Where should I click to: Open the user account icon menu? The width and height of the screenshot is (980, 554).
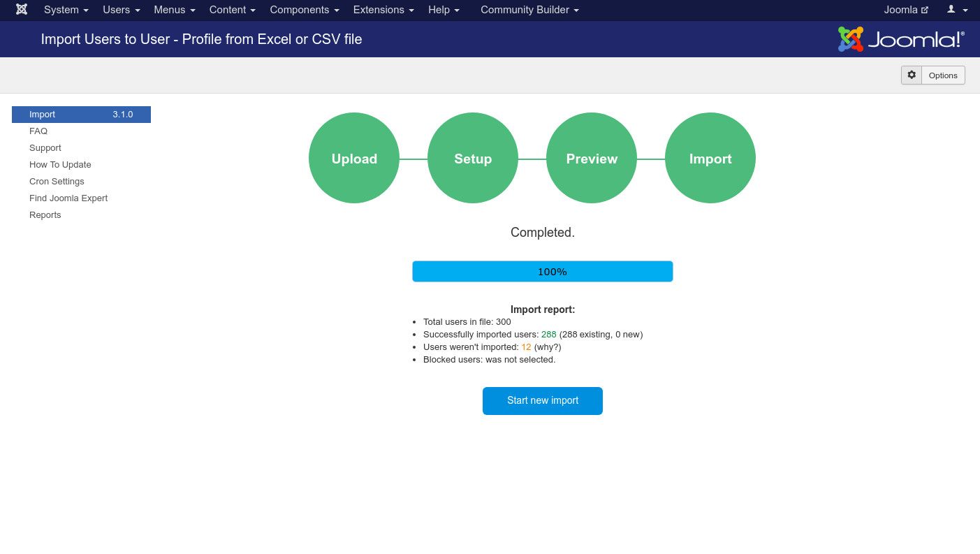[957, 10]
